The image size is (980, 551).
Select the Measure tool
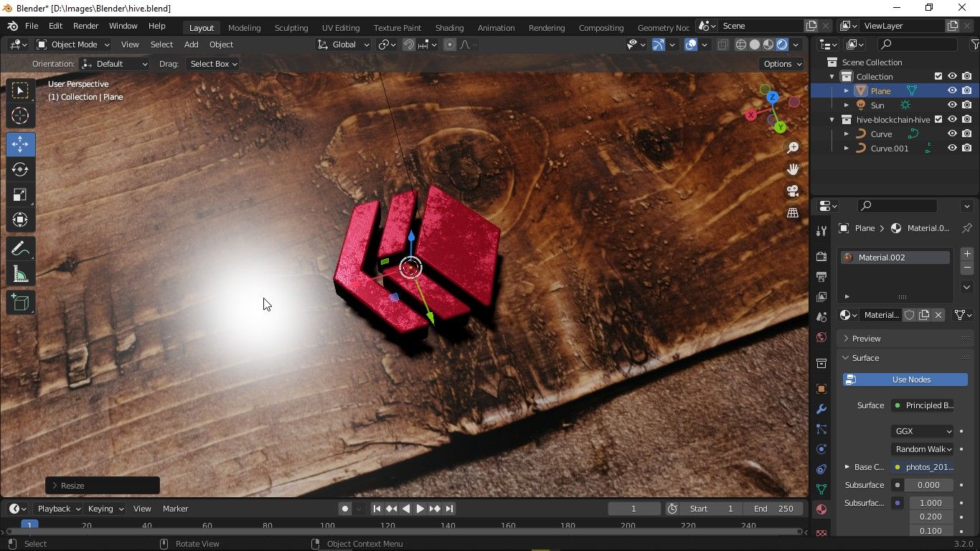[x=20, y=274]
